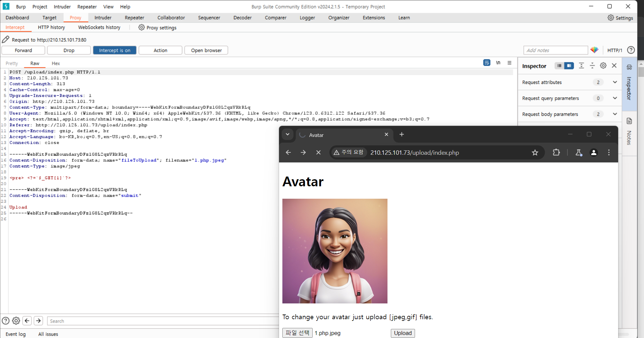
Task: Close the Inspector panel
Action: (614, 66)
